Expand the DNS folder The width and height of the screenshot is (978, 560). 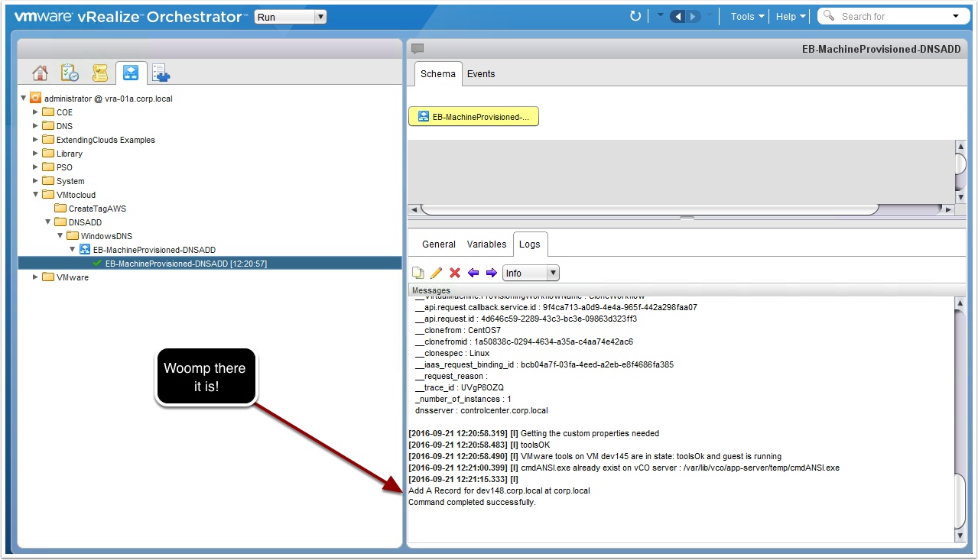pos(35,126)
